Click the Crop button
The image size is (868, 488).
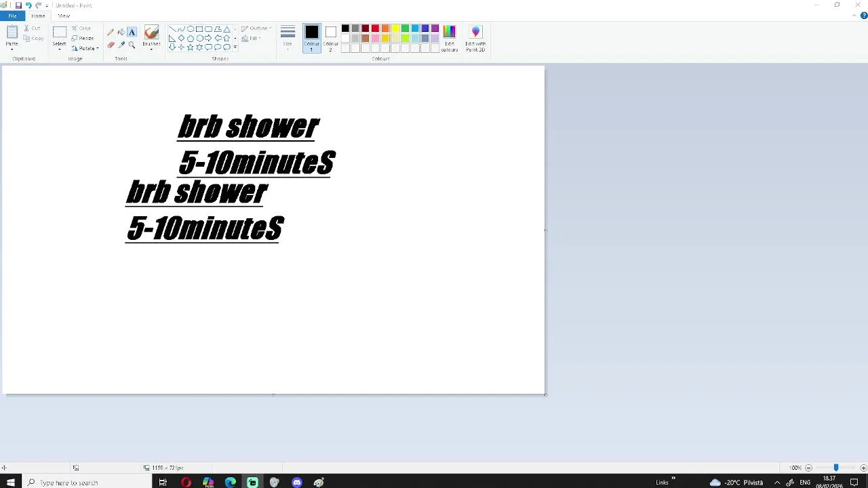pos(81,28)
